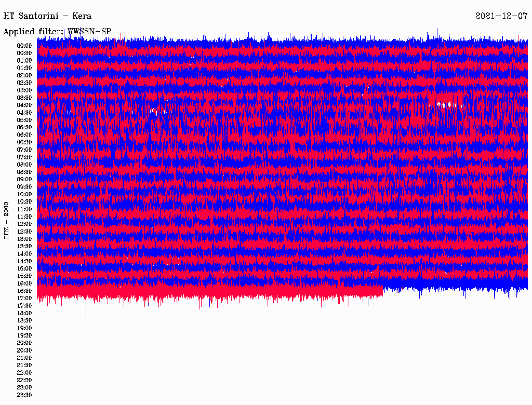The height and width of the screenshot is (405, 532).
Task: Click the 05:00 time label
Action: pos(24,120)
